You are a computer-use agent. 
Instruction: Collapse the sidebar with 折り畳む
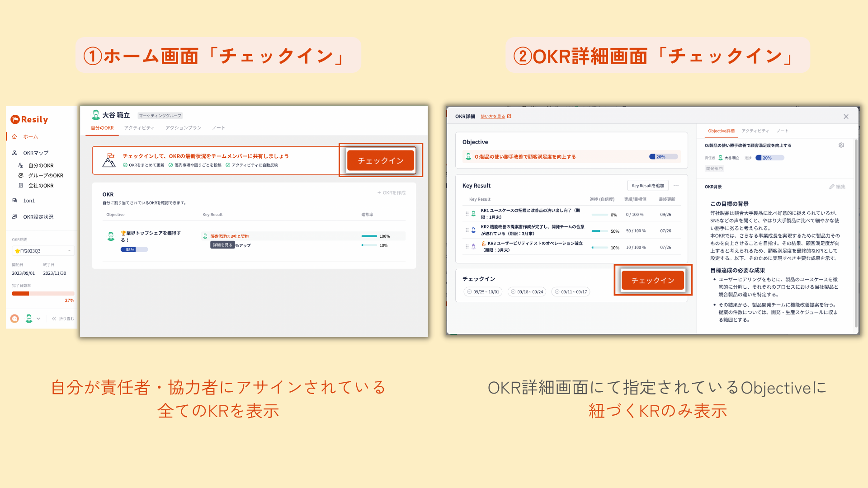click(63, 319)
